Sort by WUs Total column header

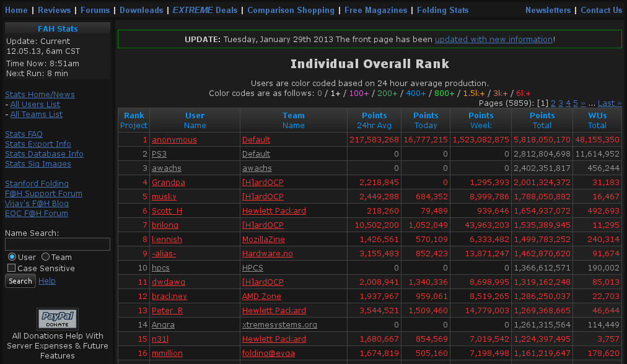pos(597,120)
